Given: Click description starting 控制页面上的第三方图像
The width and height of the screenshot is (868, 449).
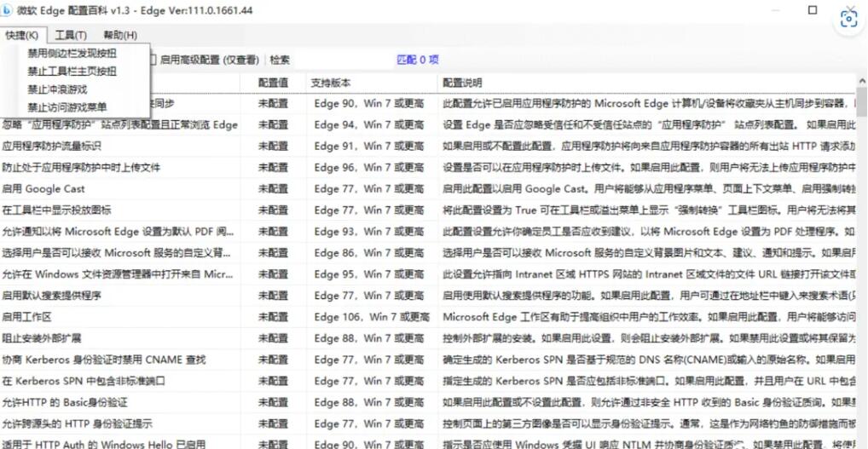Looking at the screenshot, I should click(650, 424).
